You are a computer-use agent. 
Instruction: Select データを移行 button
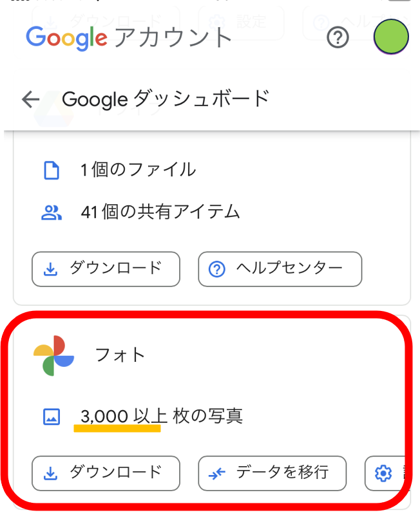tap(272, 473)
